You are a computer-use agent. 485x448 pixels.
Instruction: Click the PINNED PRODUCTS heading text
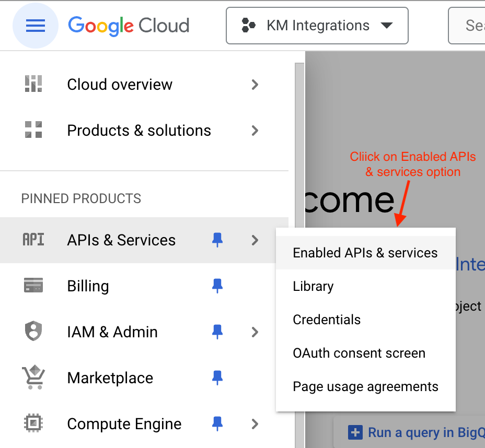click(81, 198)
